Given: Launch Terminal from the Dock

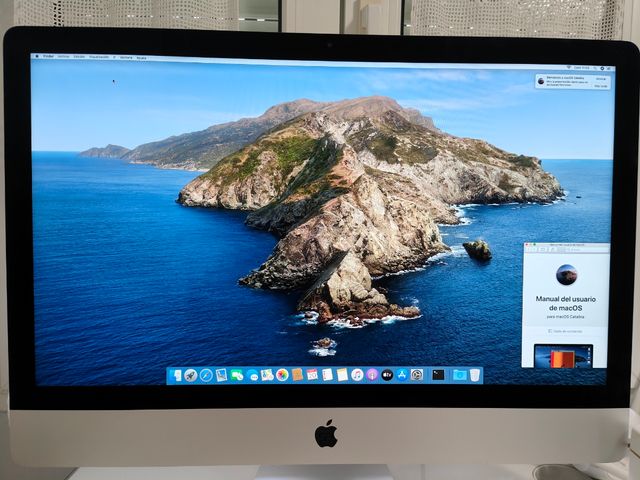Looking at the screenshot, I should tap(438, 375).
